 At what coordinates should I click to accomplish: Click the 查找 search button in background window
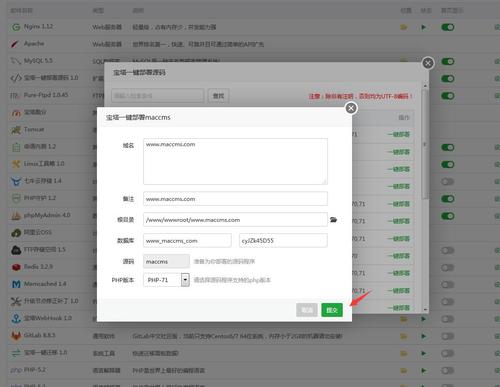[218, 96]
